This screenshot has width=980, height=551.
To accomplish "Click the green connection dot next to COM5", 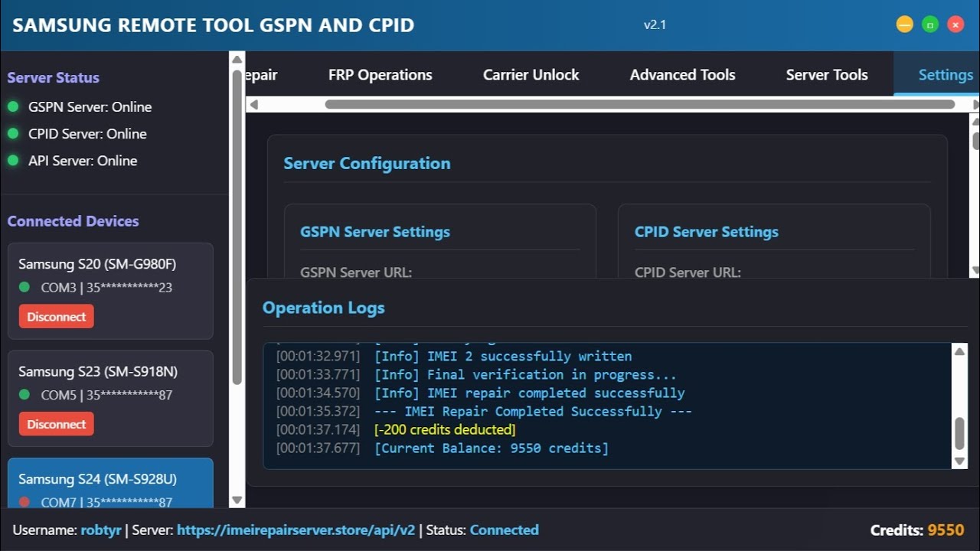I will (x=24, y=394).
